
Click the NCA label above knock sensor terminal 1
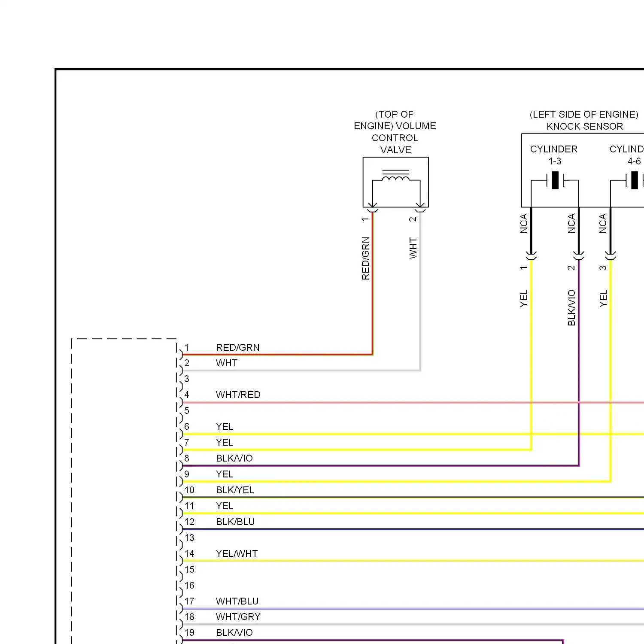(524, 223)
